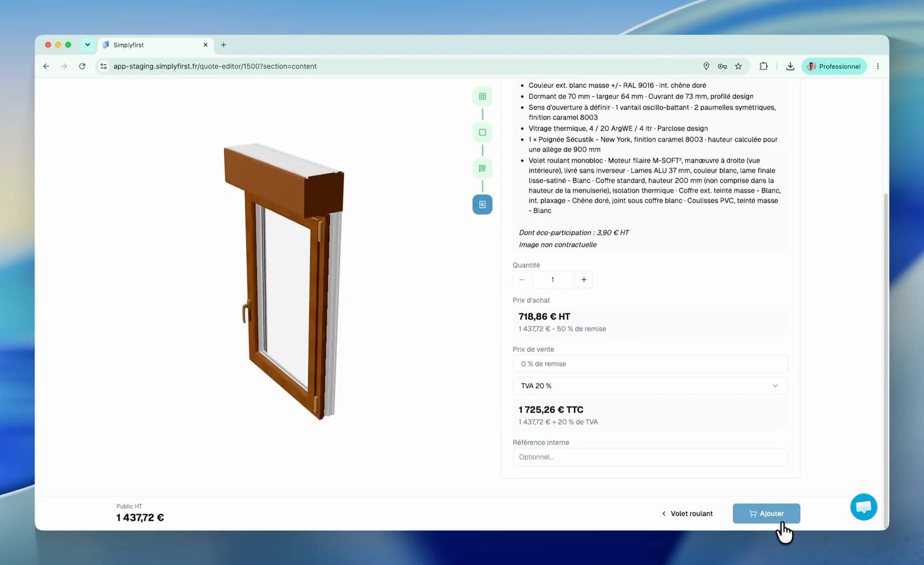Open password key icon in address bar
The width and height of the screenshot is (924, 565).
coord(722,66)
